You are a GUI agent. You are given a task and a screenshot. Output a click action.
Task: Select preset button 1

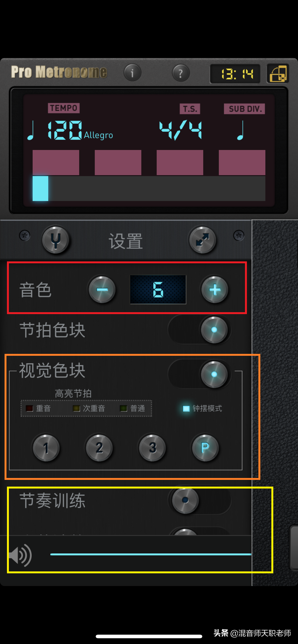coord(46,448)
